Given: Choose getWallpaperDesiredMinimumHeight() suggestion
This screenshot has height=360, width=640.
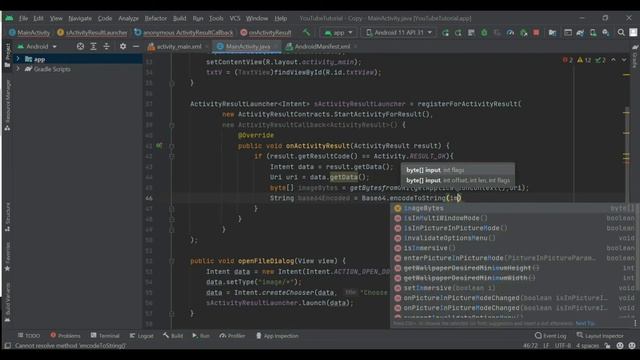Looking at the screenshot, I should tap(514, 268).
